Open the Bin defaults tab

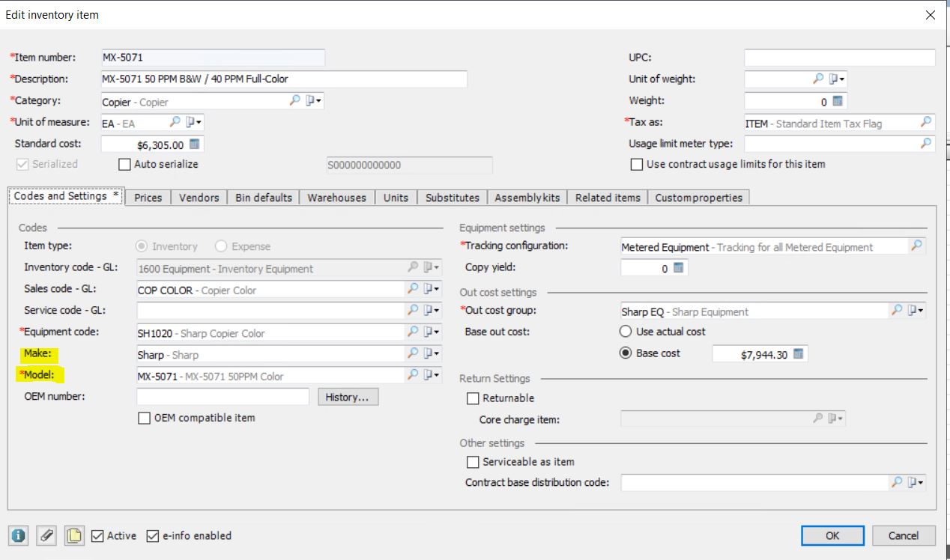[264, 198]
